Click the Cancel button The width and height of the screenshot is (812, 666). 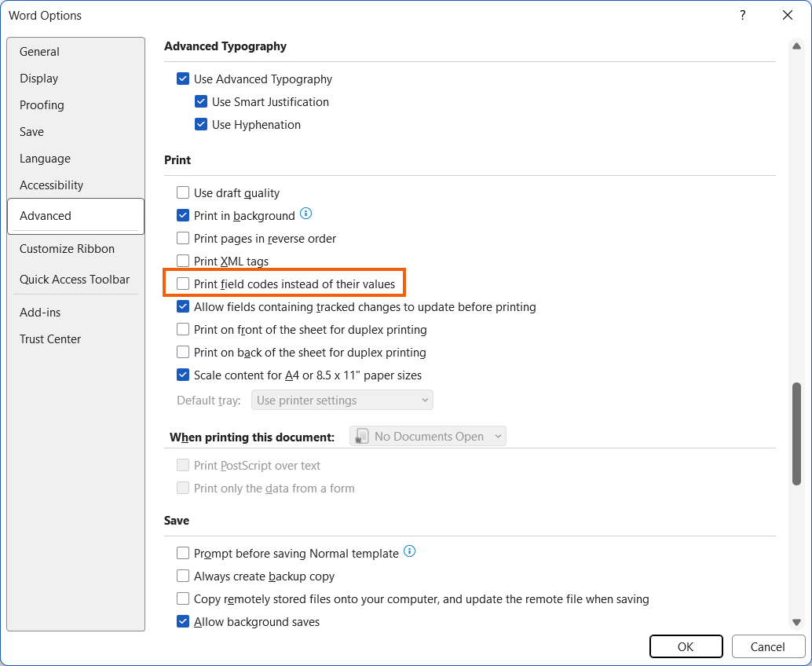tap(767, 646)
